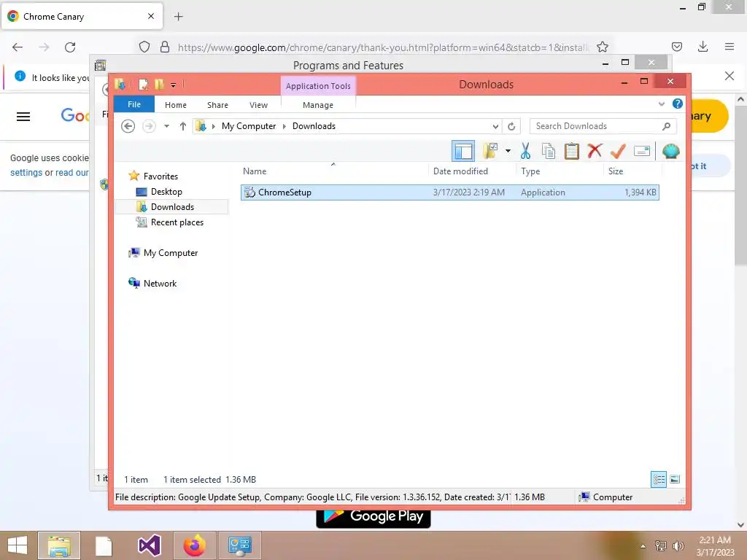Expand the arrow after My Computer breadcrumb
Image resolution: width=747 pixels, height=560 pixels.
(x=285, y=126)
